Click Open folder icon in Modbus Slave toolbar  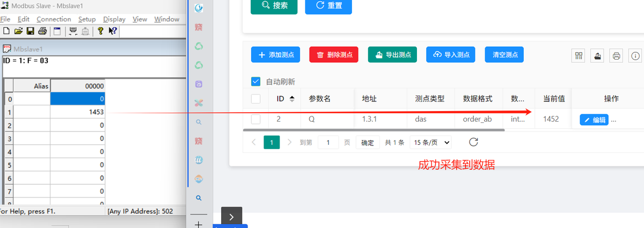click(18, 31)
